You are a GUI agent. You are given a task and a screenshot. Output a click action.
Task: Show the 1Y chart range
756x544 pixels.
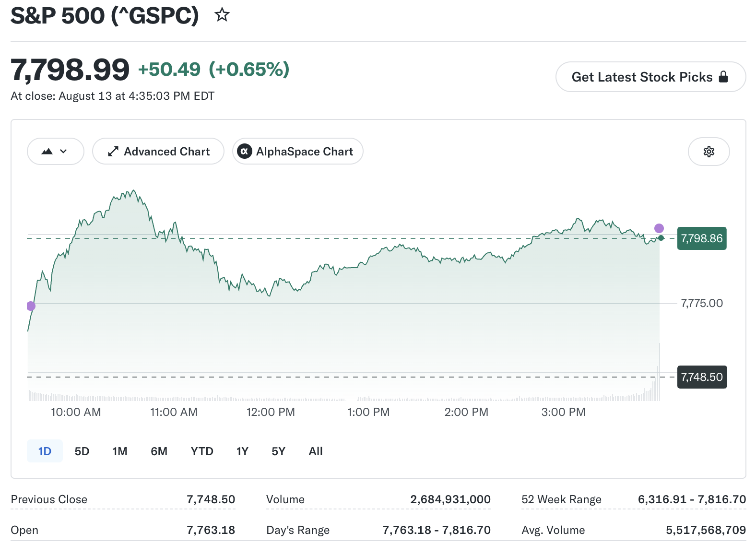[x=242, y=451]
